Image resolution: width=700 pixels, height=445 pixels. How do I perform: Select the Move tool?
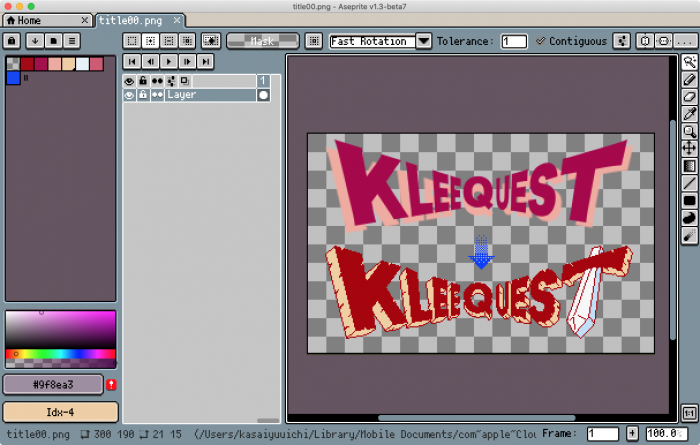pos(689,148)
